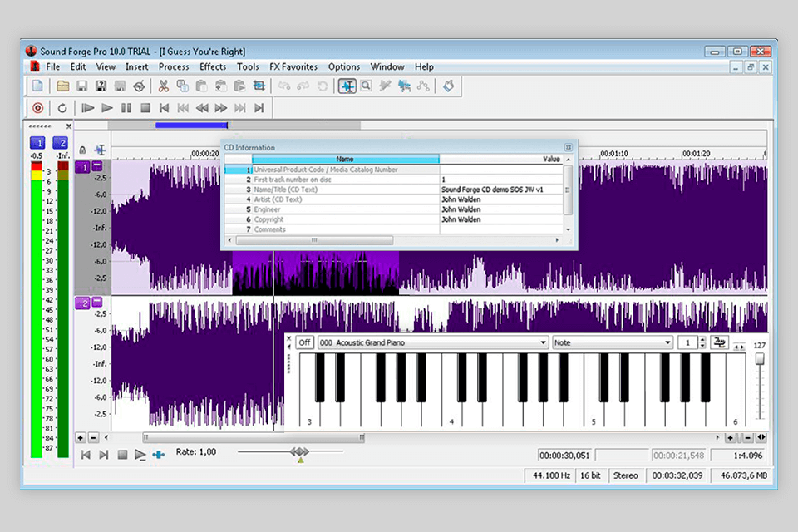Screen dimensions: 798x532
Task: Open the Effects menu
Action: click(x=213, y=66)
